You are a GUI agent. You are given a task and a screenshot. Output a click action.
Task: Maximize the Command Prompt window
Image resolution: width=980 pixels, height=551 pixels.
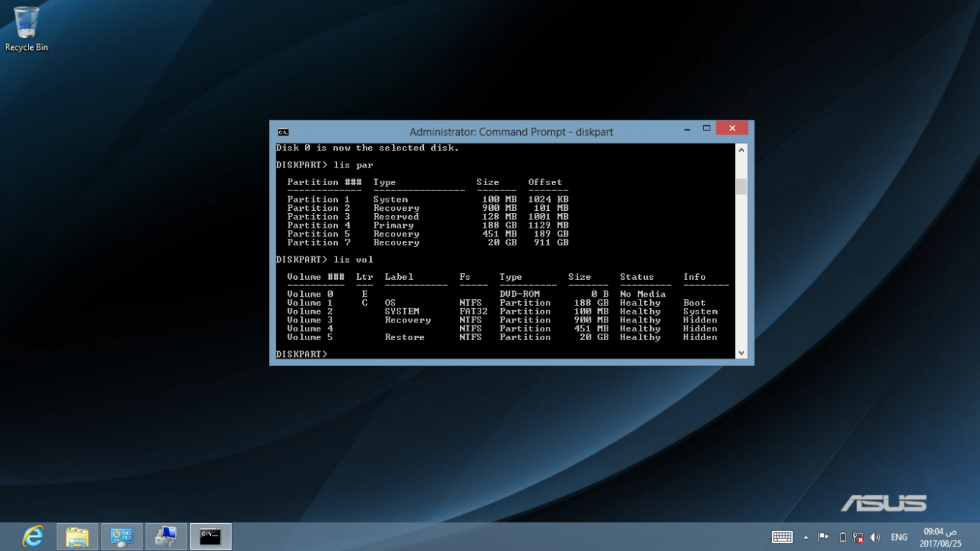(706, 129)
